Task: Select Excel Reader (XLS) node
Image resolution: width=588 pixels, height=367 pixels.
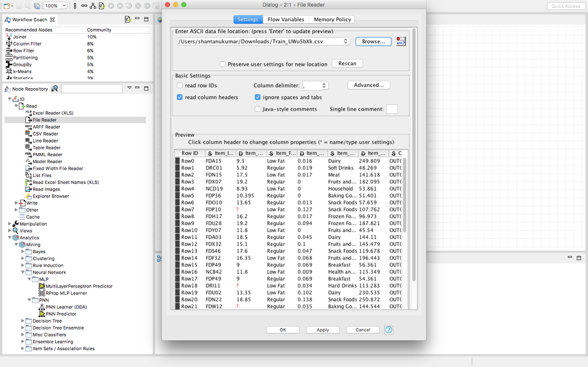Action: click(x=53, y=113)
